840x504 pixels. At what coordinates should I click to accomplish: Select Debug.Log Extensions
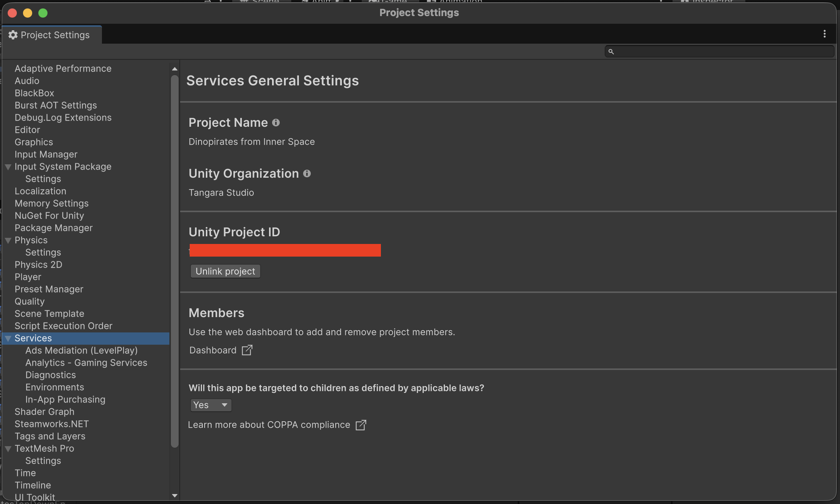(x=63, y=118)
